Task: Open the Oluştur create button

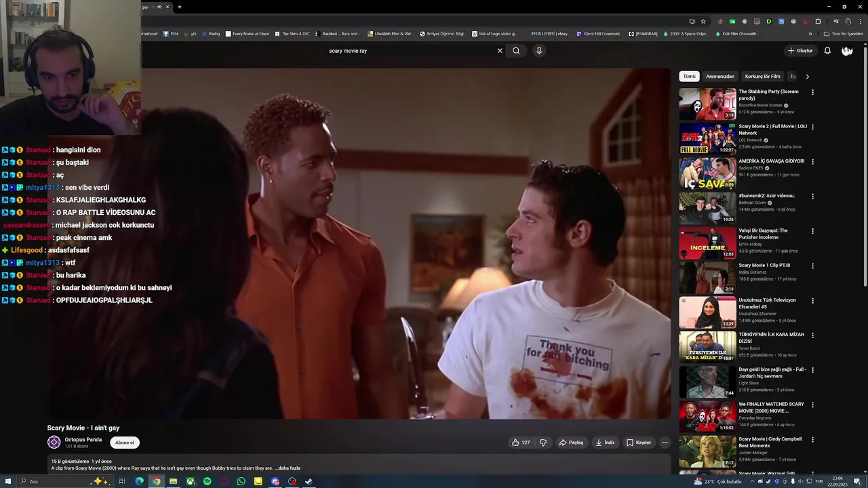Action: [800, 51]
